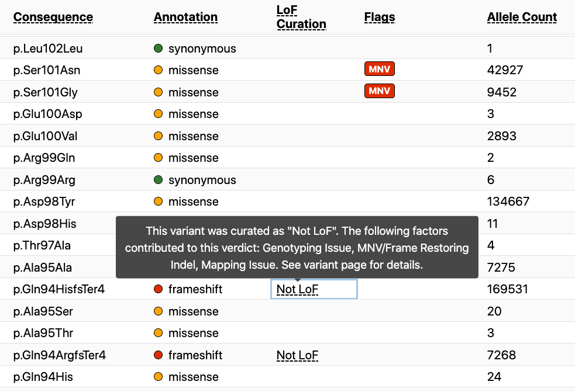Image resolution: width=575 pixels, height=392 pixels.
Task: Open Not LoF curation for p.Gln94HisfsTer4
Action: (297, 289)
